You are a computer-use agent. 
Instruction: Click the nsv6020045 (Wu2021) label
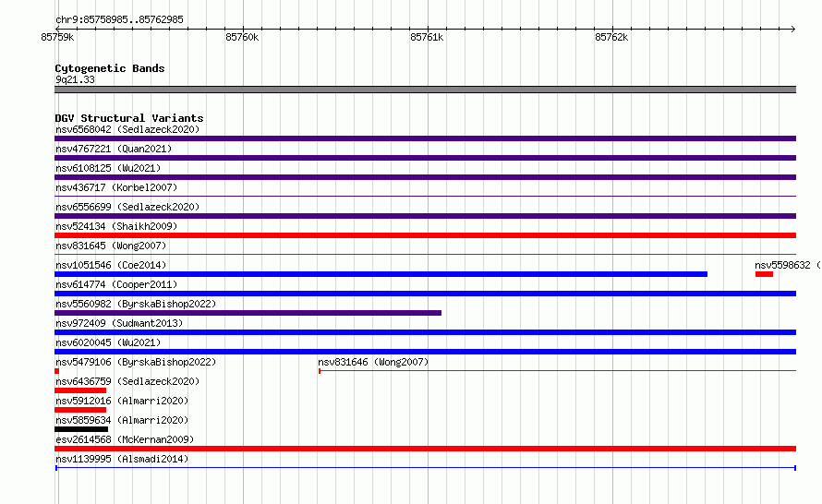tap(108, 342)
